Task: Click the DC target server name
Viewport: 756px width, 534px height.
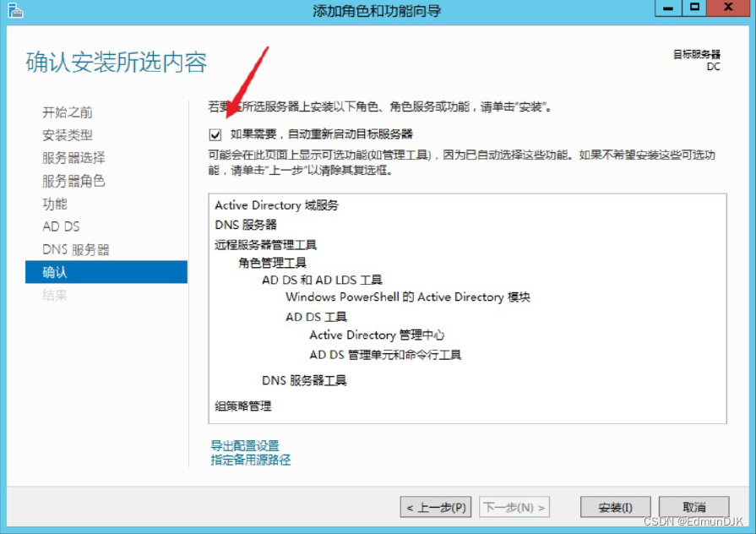Action: pyautogui.click(x=714, y=67)
